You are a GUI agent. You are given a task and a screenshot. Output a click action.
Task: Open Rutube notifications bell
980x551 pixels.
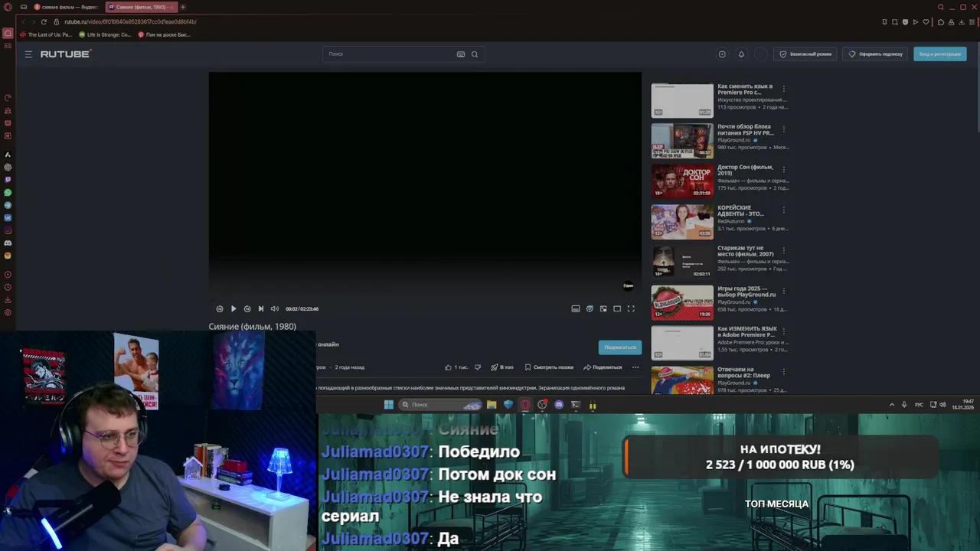(x=741, y=54)
